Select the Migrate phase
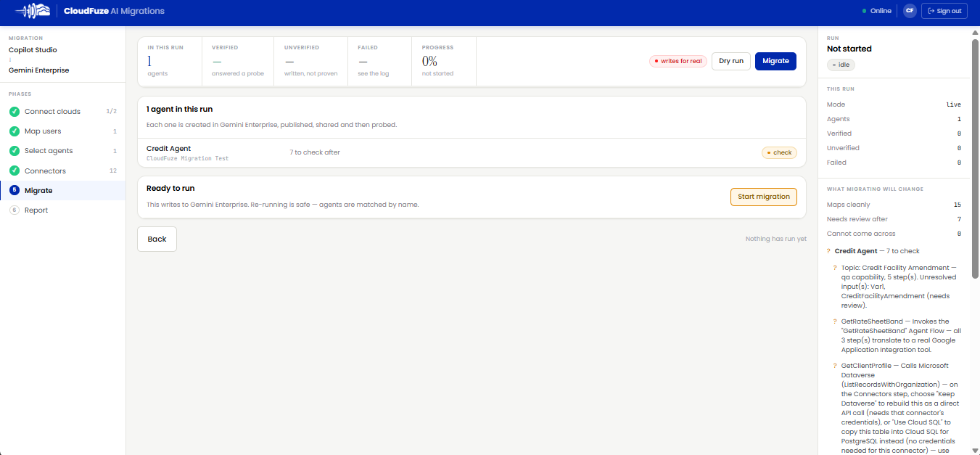980x455 pixels. [63, 191]
